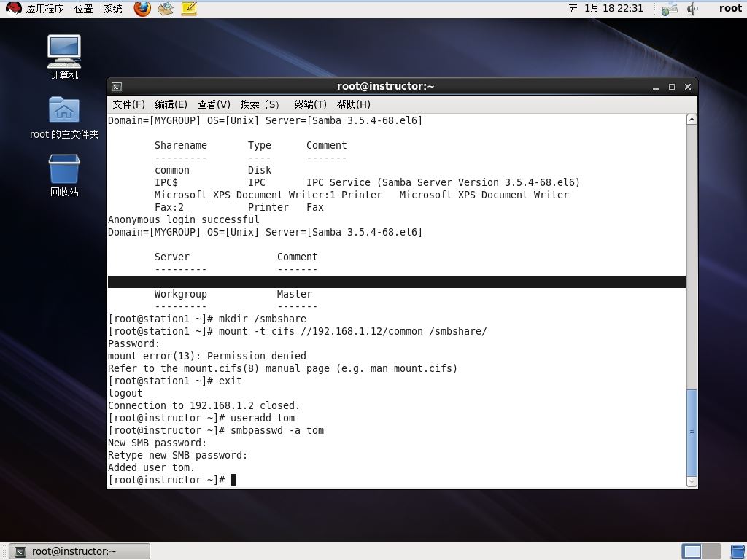Click the root user name in the panel
This screenshot has height=560, width=747.
[730, 8]
